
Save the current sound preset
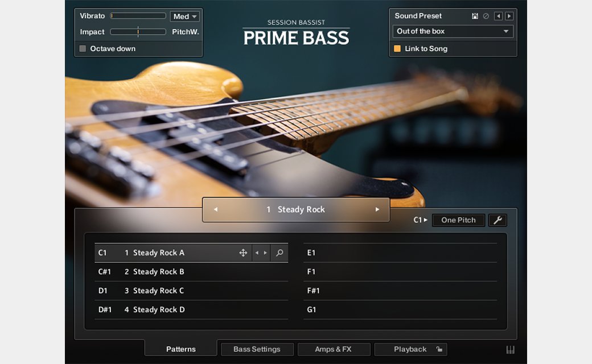pyautogui.click(x=475, y=16)
